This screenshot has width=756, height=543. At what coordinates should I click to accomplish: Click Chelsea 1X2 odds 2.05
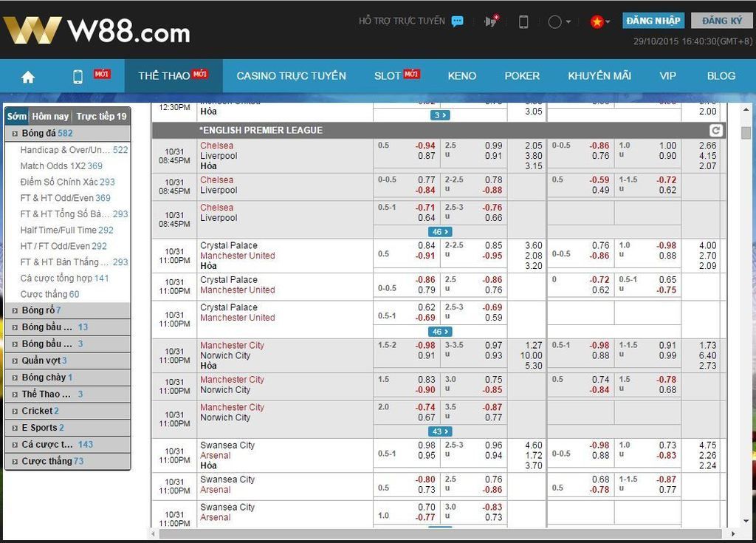click(534, 146)
